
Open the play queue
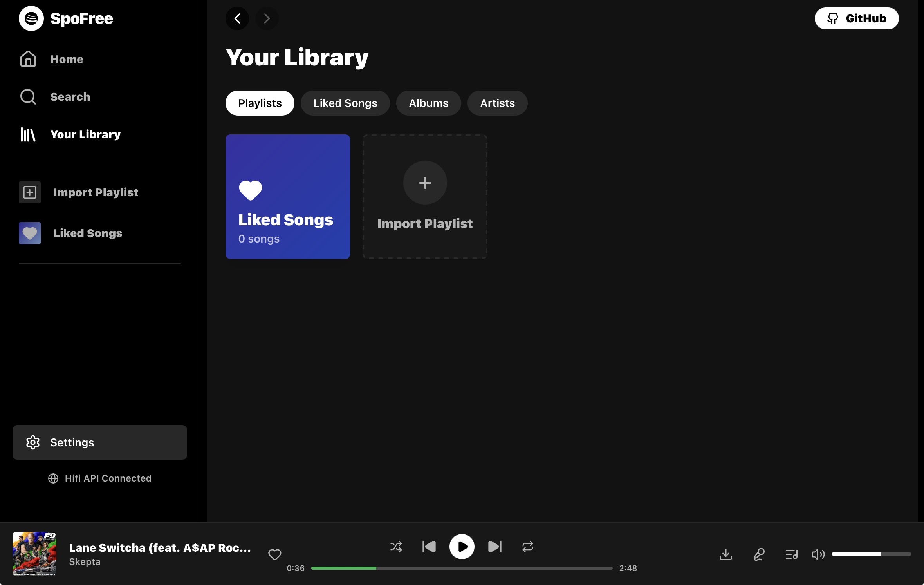pos(791,554)
